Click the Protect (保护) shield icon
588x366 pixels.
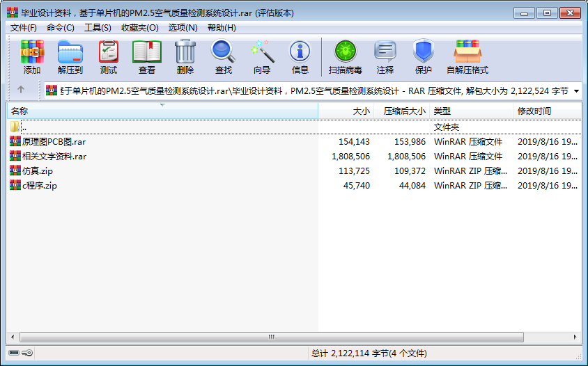pyautogui.click(x=424, y=51)
